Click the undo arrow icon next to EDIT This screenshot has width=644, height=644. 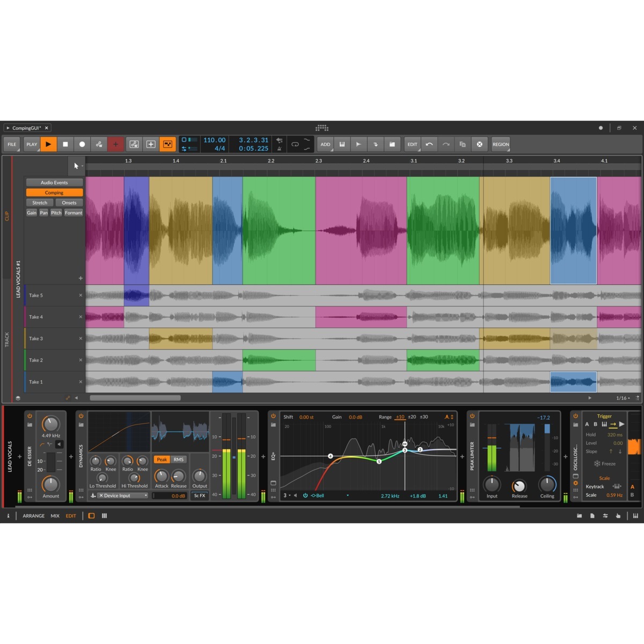(x=430, y=144)
